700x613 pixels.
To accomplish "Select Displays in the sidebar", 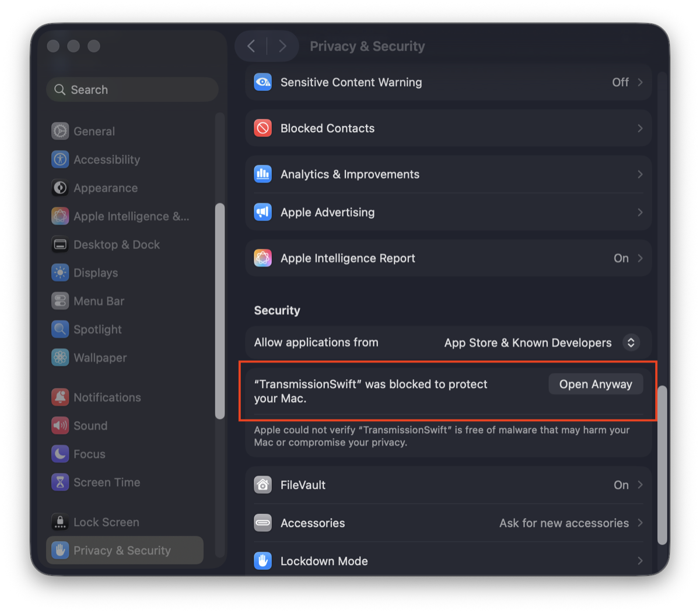I will (125, 273).
